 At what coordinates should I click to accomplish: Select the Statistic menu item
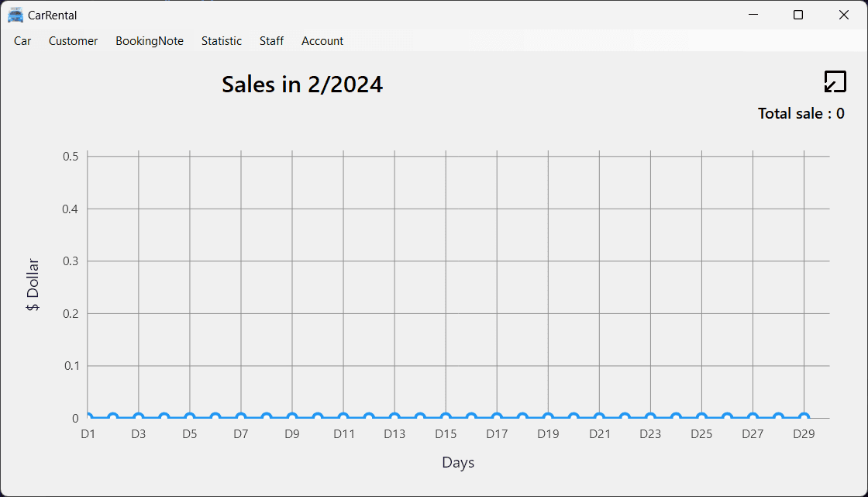click(x=222, y=41)
